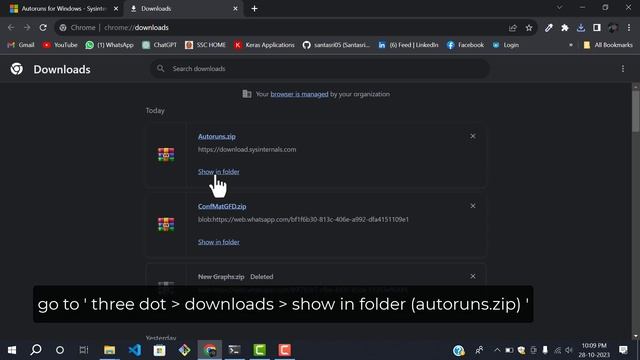Switch to the Autoruns for Windows tab

click(63, 9)
